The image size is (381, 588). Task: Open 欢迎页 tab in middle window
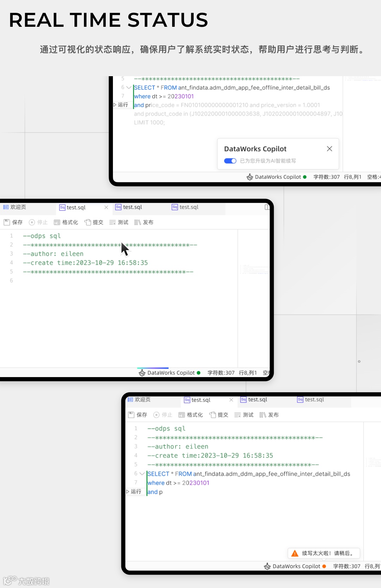[15, 207]
